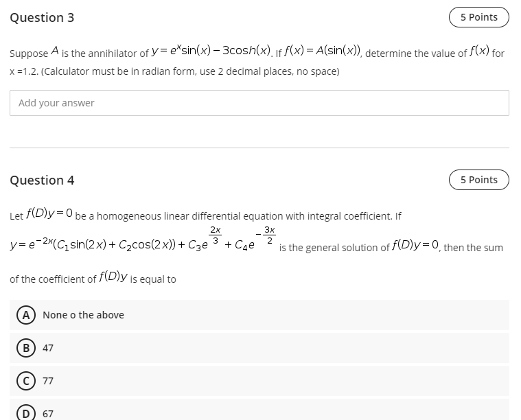
Task: Click the Question 3 '5 Points' badge
Action: 479,17
